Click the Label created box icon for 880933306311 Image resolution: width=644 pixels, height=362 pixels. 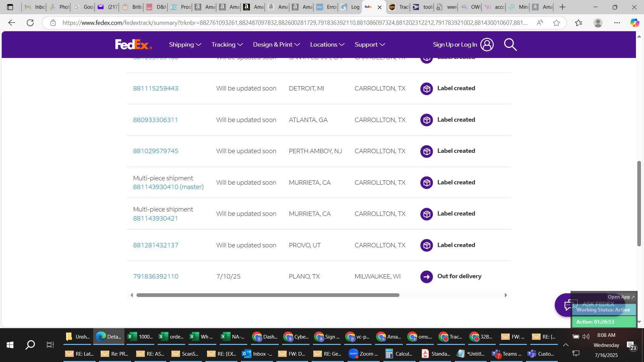tap(427, 120)
